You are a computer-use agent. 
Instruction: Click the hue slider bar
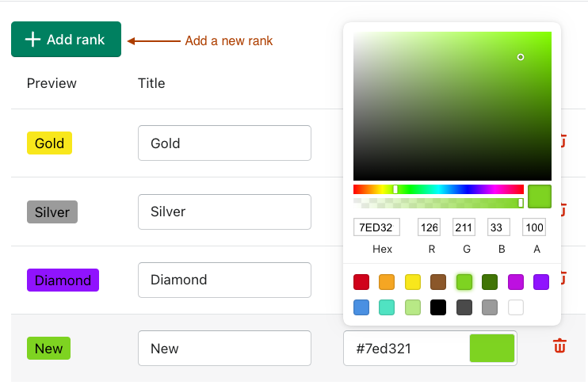(x=438, y=189)
